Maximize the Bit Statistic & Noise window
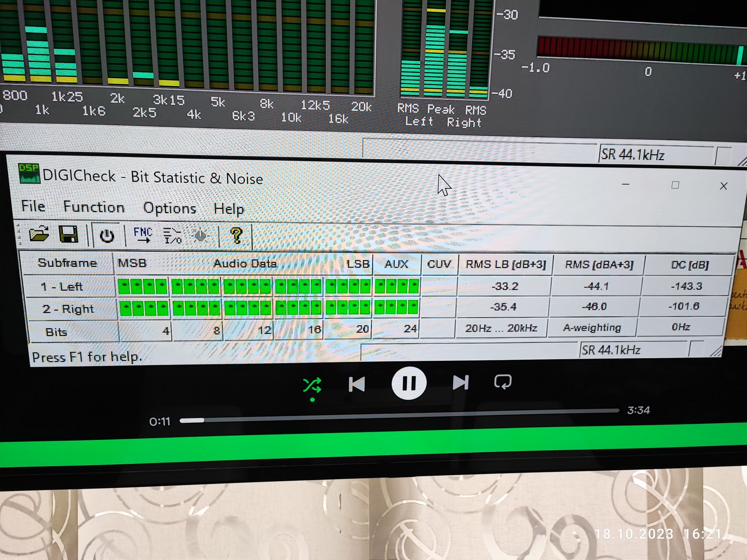747x560 pixels. tap(675, 185)
